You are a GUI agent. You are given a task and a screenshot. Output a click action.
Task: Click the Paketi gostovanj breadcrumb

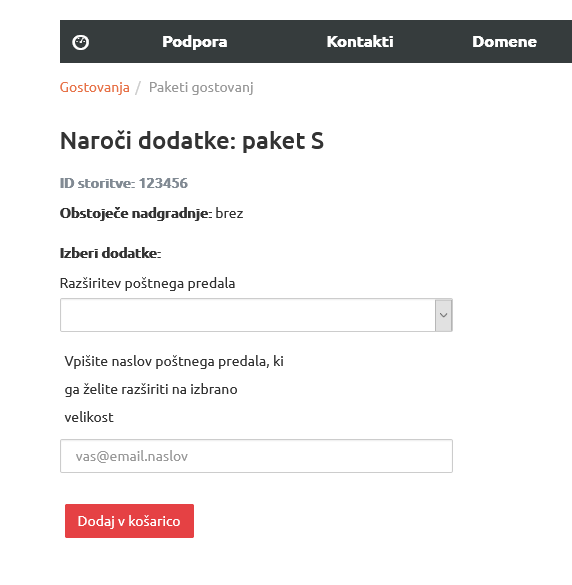(x=201, y=87)
